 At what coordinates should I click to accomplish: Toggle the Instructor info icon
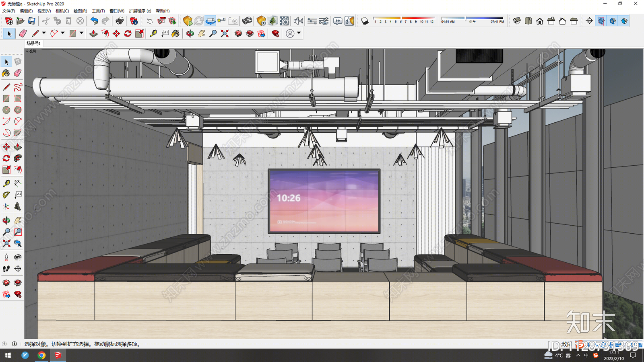tap(349, 21)
